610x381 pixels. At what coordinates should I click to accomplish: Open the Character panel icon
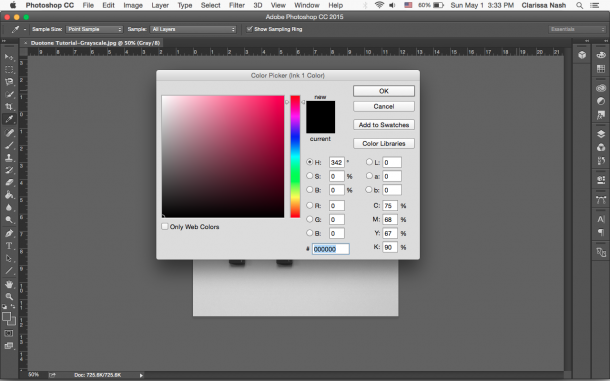point(601,219)
